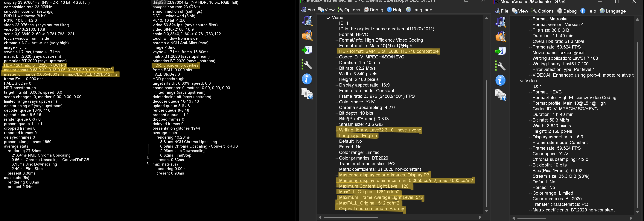Open the Help menu in left MediaInfo window

pos(395,10)
